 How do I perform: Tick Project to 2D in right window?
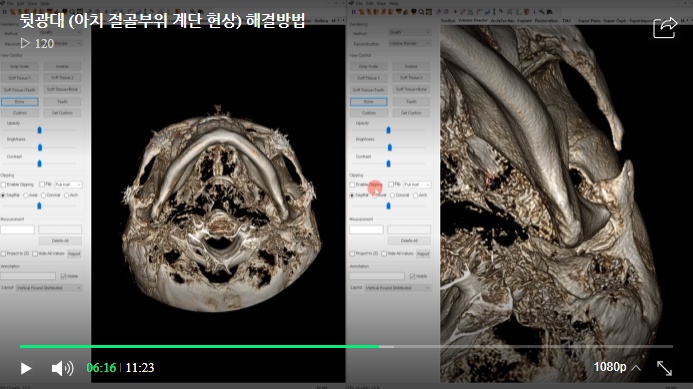coord(352,254)
